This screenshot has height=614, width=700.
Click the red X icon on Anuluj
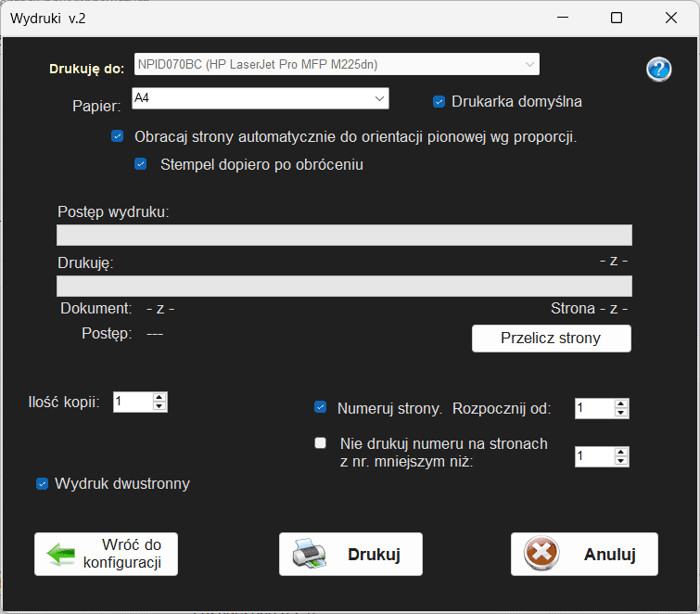[541, 555]
